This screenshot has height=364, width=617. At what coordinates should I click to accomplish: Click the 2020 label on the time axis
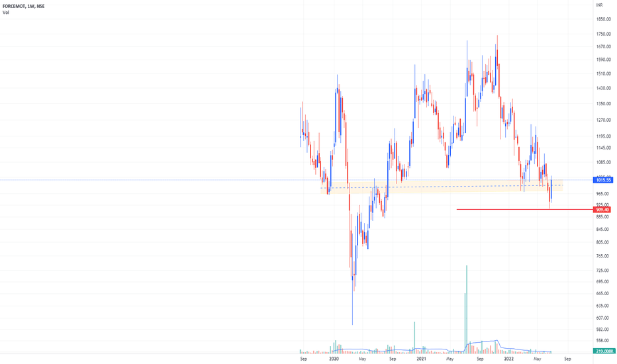[334, 359]
